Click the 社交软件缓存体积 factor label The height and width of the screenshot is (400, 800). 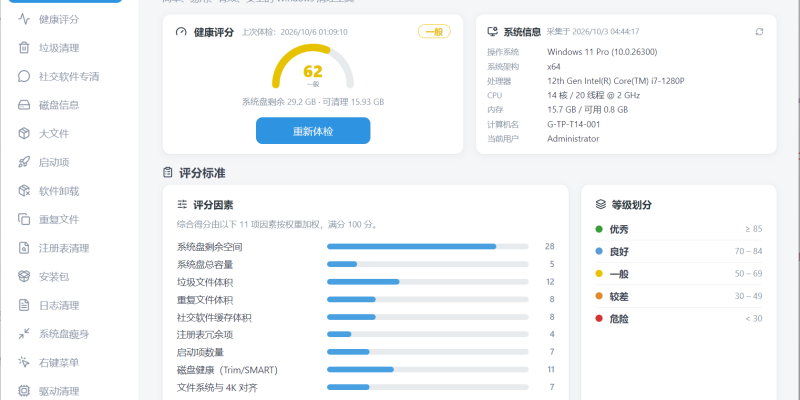coord(214,317)
